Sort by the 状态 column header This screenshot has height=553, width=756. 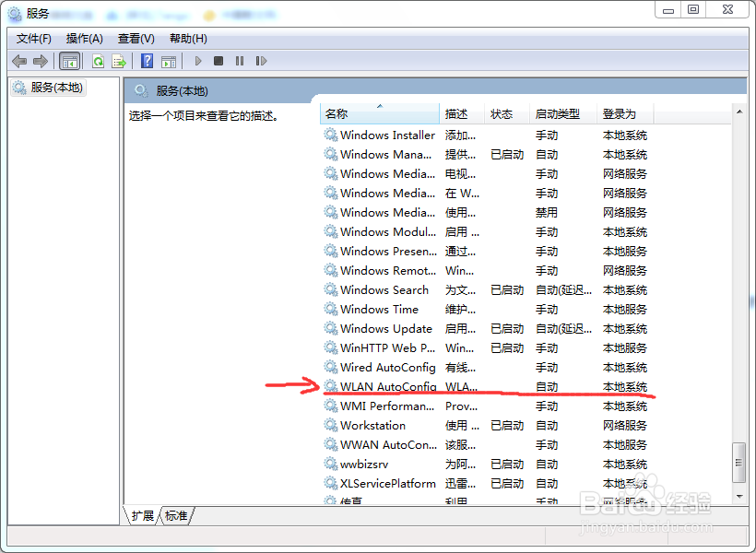507,114
